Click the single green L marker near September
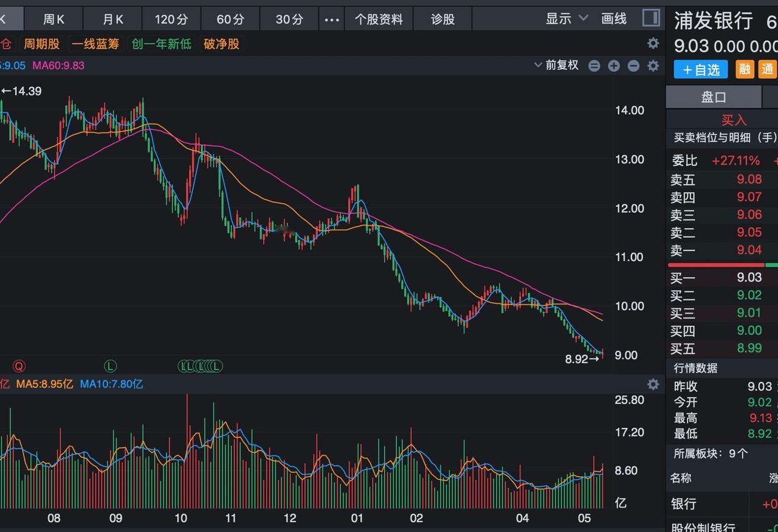The height and width of the screenshot is (532, 778). (x=110, y=366)
